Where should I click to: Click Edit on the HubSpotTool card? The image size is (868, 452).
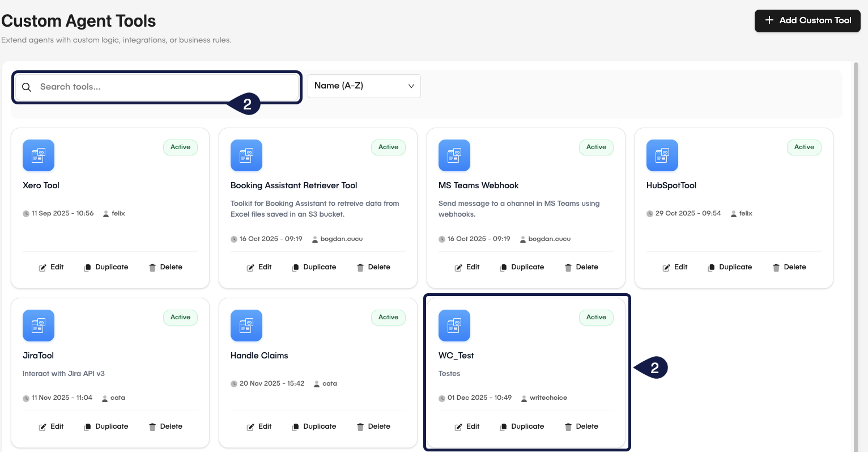click(675, 267)
